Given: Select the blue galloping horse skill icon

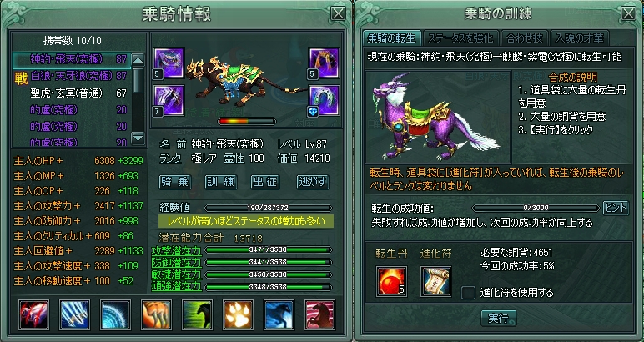Looking at the screenshot, I should coord(279,314).
